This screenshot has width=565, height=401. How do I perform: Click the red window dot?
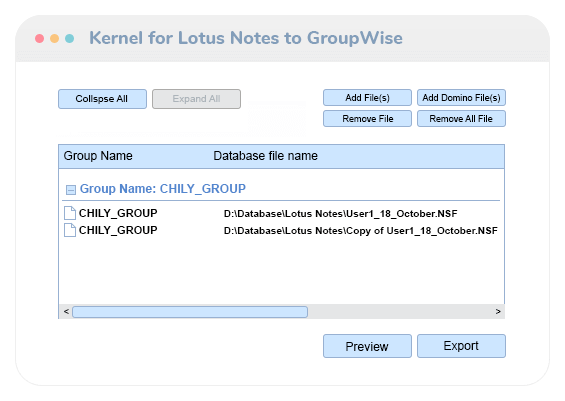pyautogui.click(x=40, y=38)
